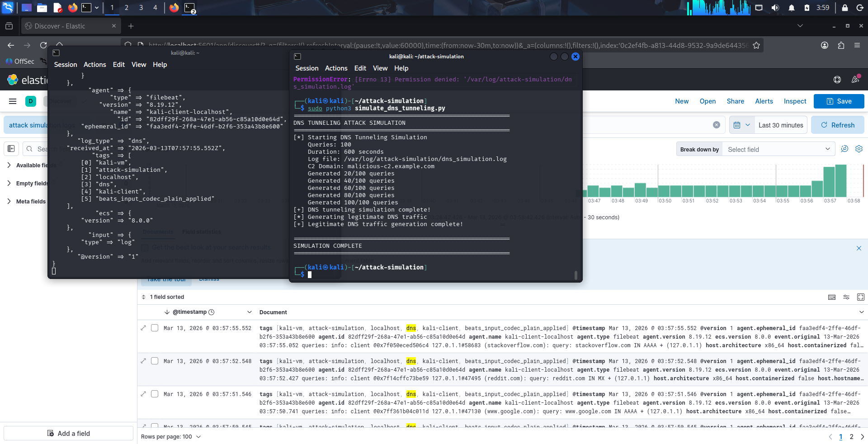Open keyboard shortcuts icon above table
Image resolution: width=868 pixels, height=444 pixels.
(832, 297)
